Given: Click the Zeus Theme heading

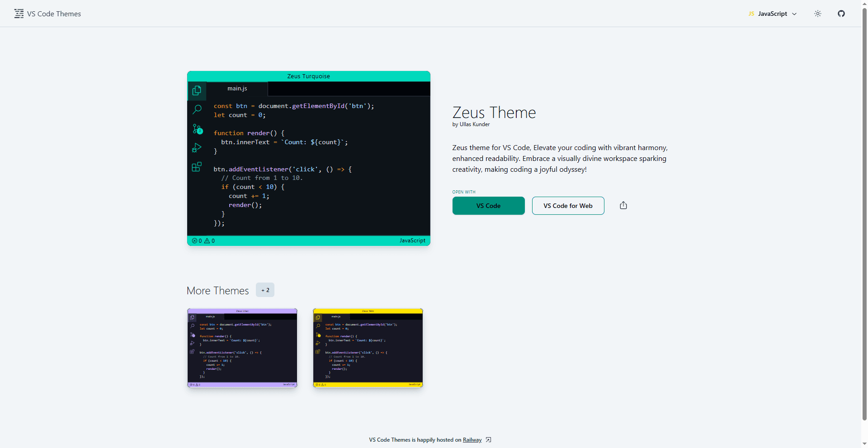Looking at the screenshot, I should (x=494, y=112).
